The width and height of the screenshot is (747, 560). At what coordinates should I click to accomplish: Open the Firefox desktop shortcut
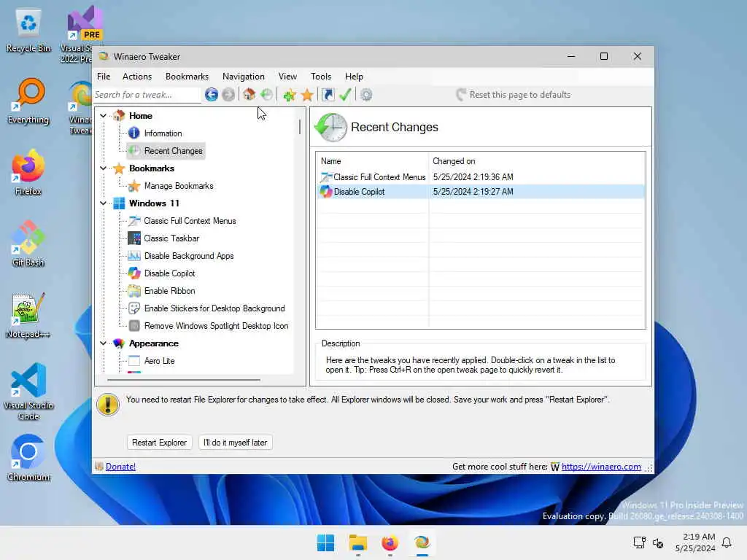(28, 172)
